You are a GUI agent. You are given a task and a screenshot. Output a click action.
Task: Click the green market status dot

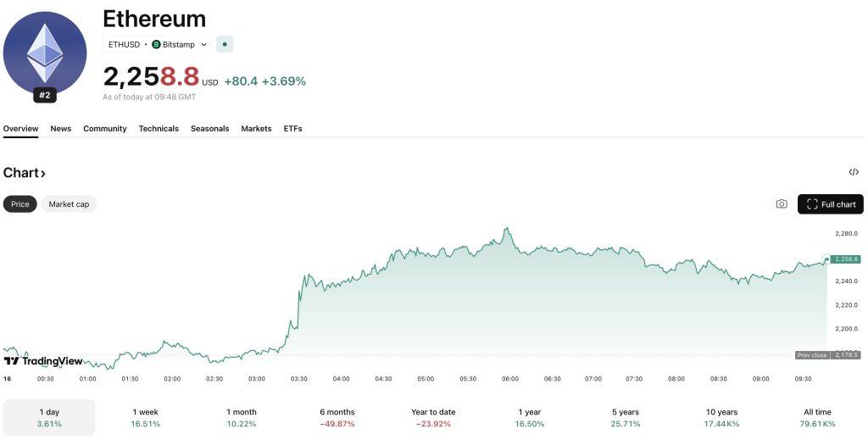225,44
